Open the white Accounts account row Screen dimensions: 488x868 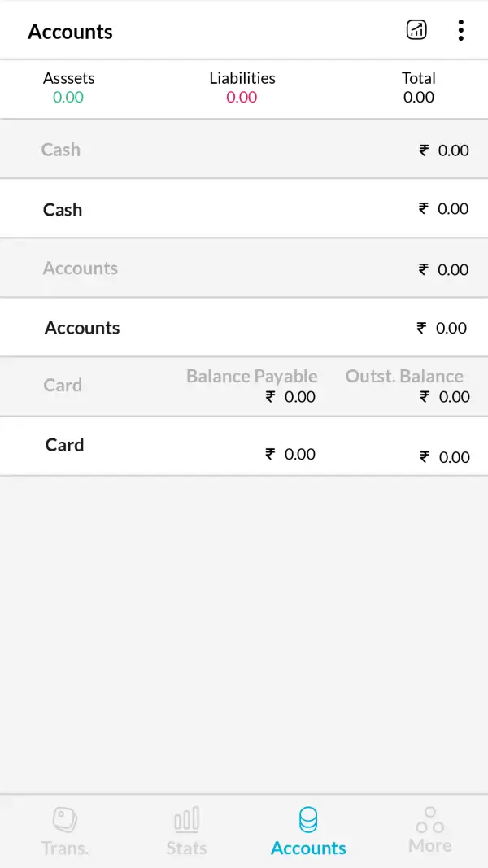click(x=244, y=328)
